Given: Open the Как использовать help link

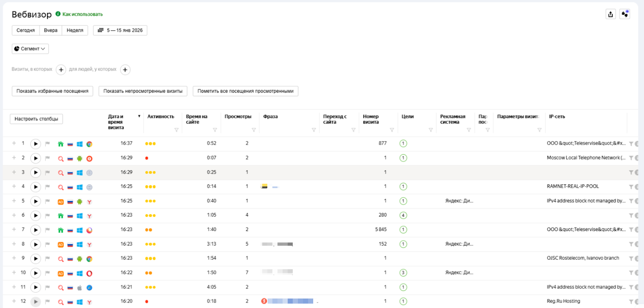Looking at the screenshot, I should pos(82,14).
